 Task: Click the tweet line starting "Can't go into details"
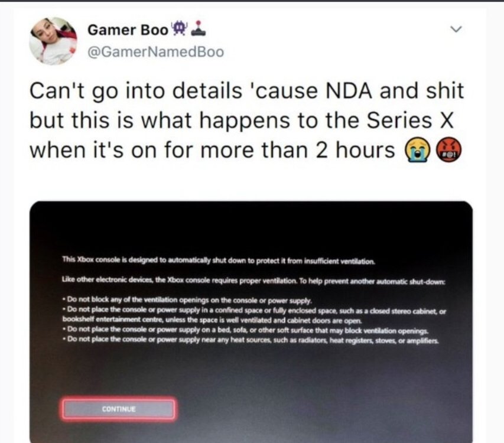click(x=246, y=91)
